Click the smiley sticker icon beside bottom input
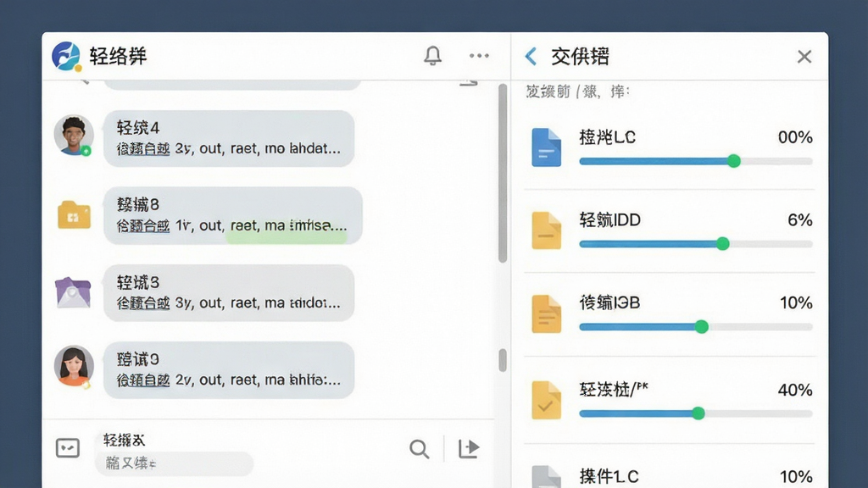The height and width of the screenshot is (488, 868). click(x=68, y=447)
